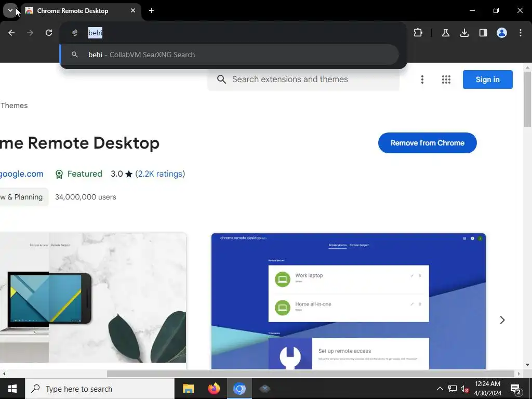Open the fourth taskbar app after Chromium
Image resolution: width=532 pixels, height=399 pixels.
(x=264, y=389)
